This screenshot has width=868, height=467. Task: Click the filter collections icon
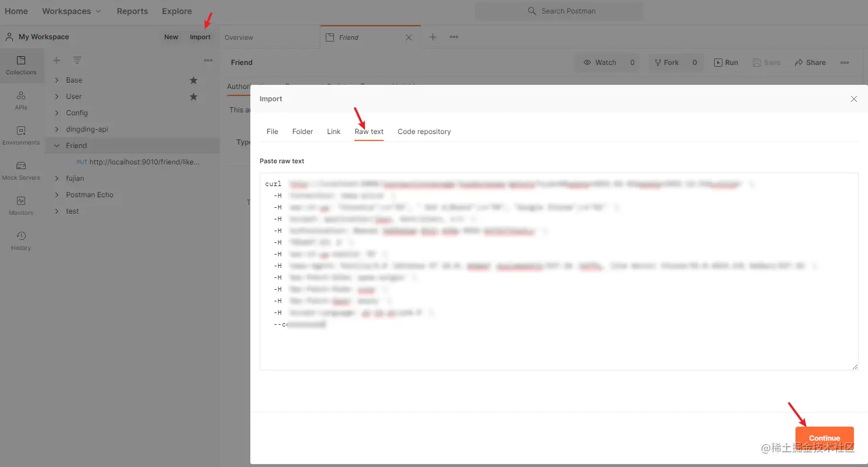(77, 60)
